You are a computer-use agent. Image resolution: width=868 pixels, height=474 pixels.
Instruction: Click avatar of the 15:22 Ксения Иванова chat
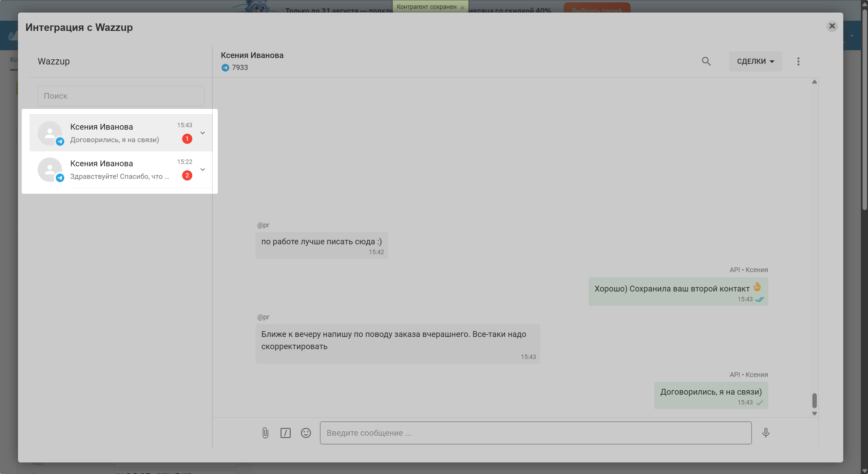[x=50, y=170]
